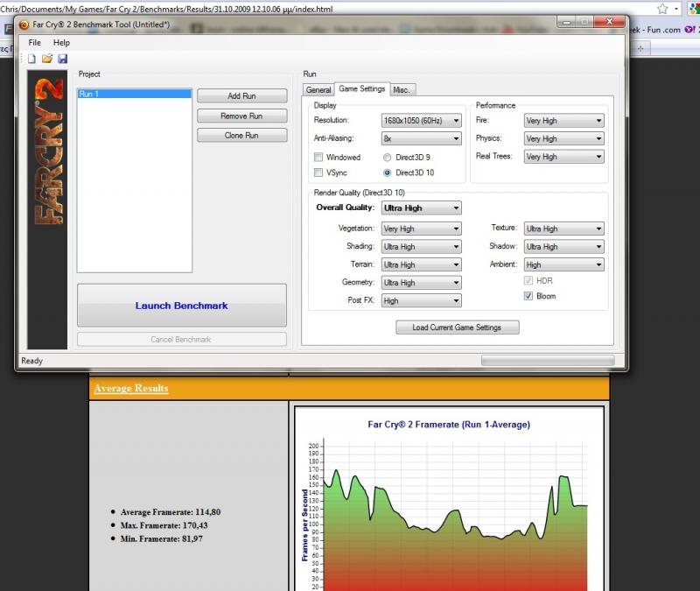Select Run 1 in the Project list
This screenshot has width=700, height=591.
135,94
